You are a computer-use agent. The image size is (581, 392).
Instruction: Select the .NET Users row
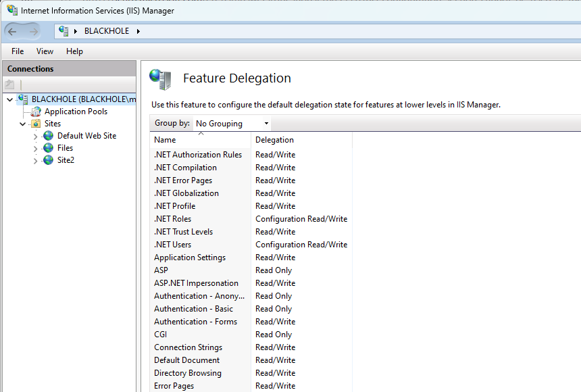(251, 245)
